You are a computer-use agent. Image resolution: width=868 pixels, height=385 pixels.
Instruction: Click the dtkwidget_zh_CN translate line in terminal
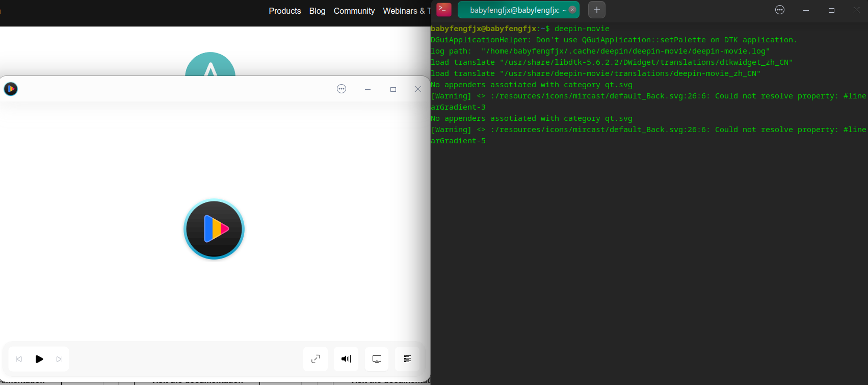click(612, 62)
